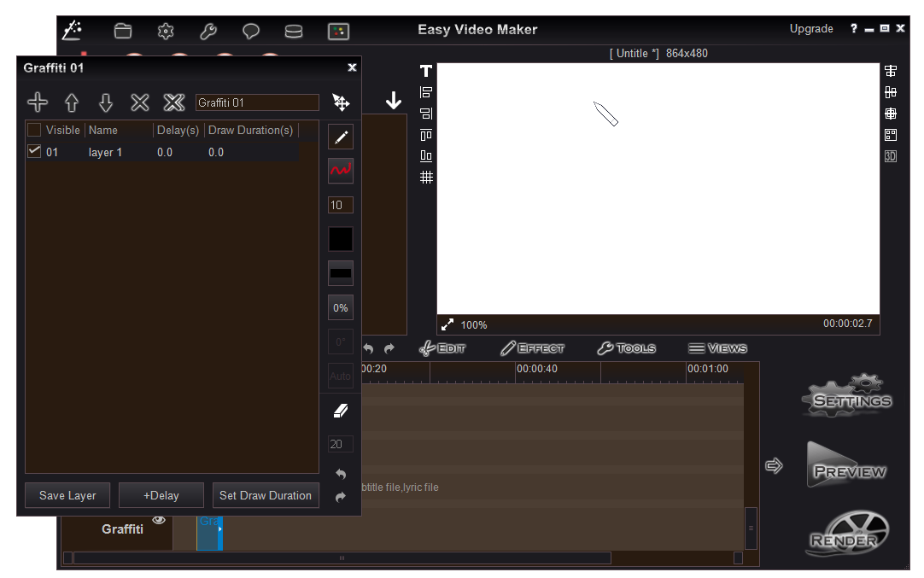Align objects left using preview sidebar icon

(426, 92)
